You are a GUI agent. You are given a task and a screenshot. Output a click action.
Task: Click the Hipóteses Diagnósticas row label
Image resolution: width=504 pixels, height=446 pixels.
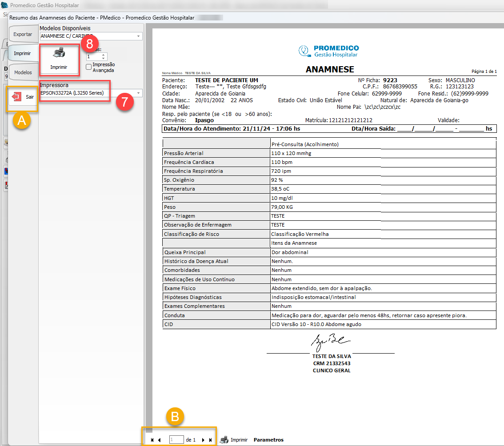(x=193, y=297)
